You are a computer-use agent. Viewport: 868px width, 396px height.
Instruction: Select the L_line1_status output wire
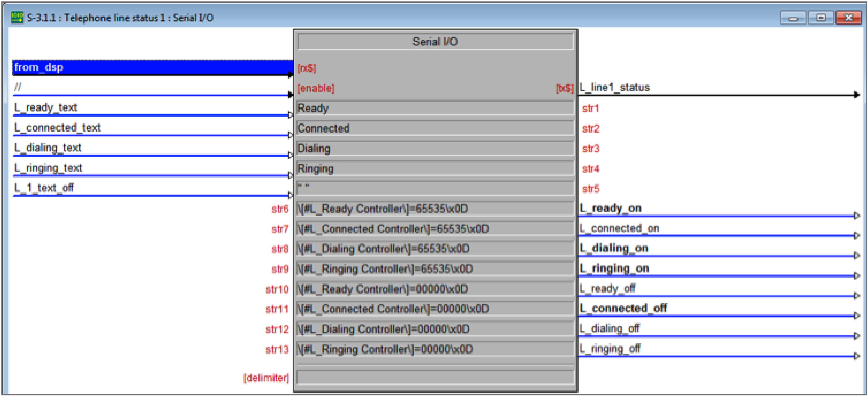(x=614, y=88)
